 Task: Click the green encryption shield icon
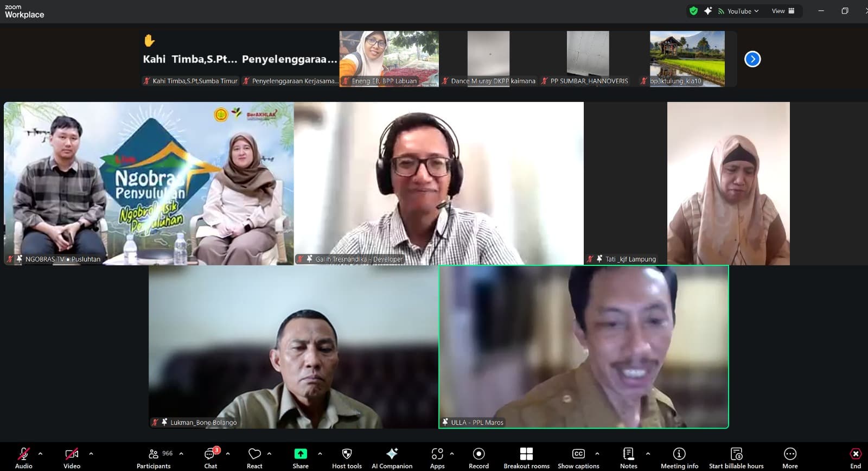point(693,11)
